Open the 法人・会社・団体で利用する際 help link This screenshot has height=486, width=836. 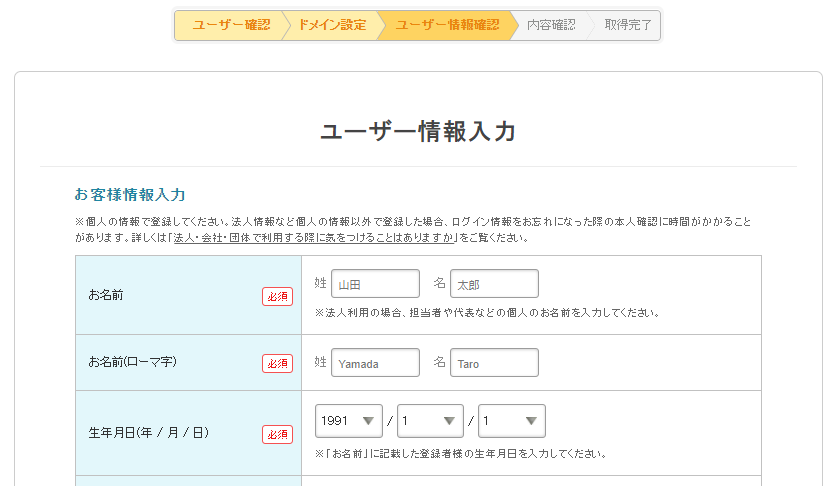pos(315,238)
